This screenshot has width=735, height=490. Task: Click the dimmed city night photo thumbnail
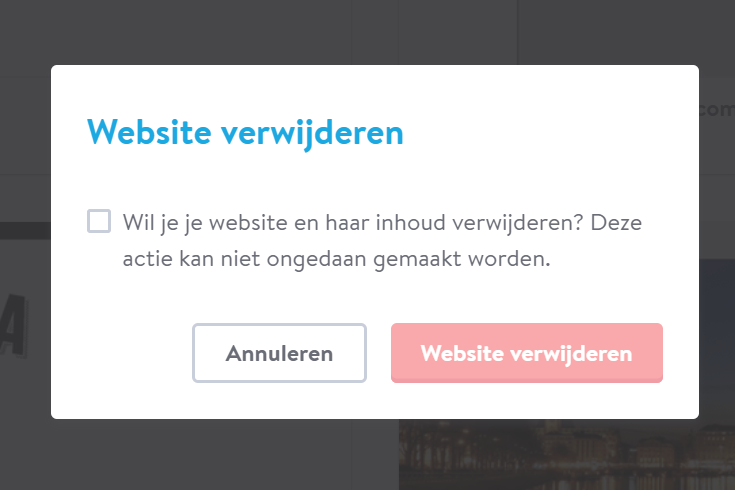[567, 455]
